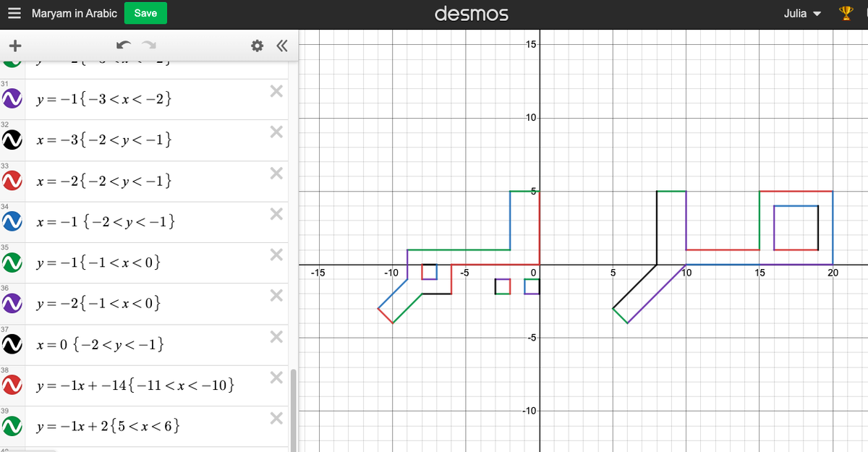868x452 pixels.
Task: Delete expression 34 x=-1{-2<y<-1}
Action: click(276, 214)
